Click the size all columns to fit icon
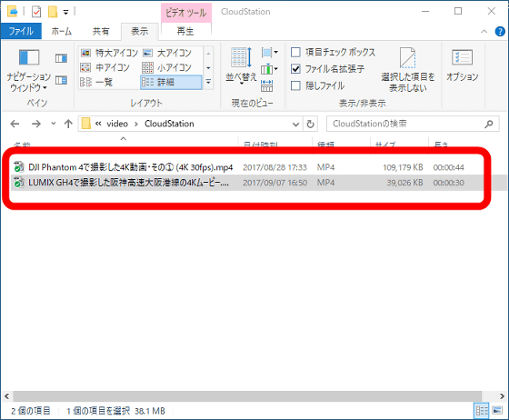509x420 pixels. pyautogui.click(x=266, y=86)
